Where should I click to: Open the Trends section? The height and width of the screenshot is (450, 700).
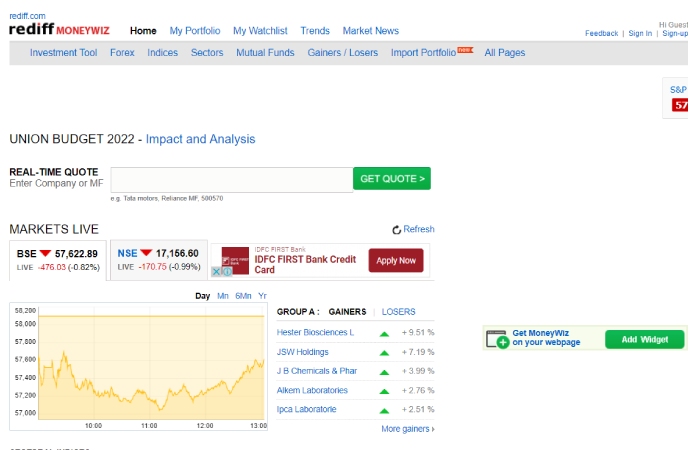tap(315, 31)
